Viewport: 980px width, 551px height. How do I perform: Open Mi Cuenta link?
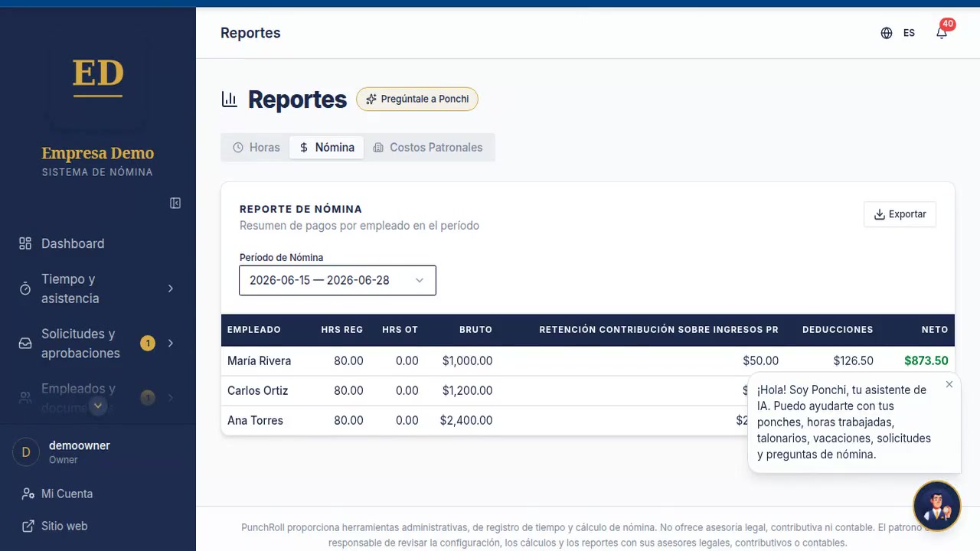coord(67,494)
